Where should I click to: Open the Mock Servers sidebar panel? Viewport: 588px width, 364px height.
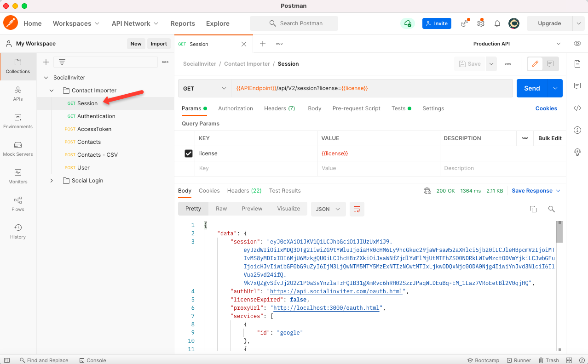point(18,149)
